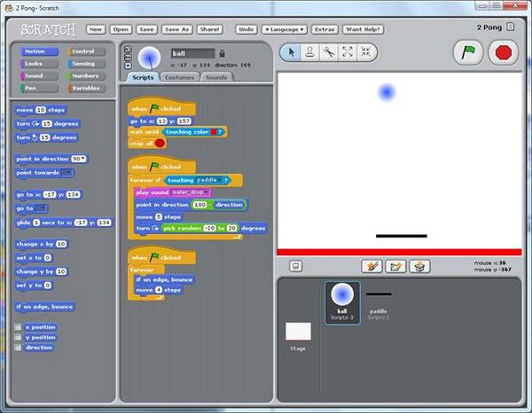Select the grow sprite tool
The image size is (532, 413).
coord(348,52)
